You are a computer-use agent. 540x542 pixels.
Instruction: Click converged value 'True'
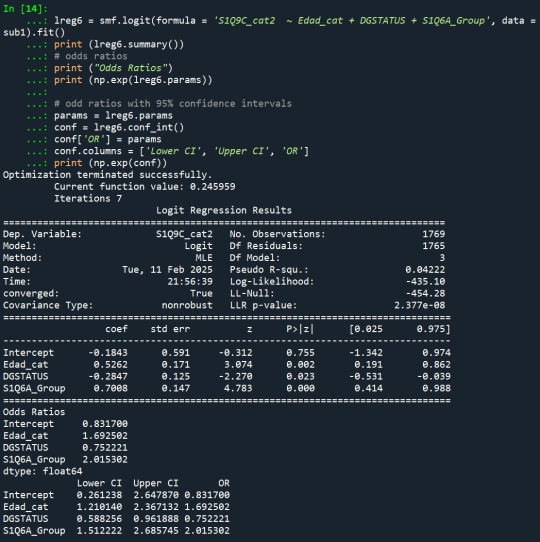click(x=201, y=293)
